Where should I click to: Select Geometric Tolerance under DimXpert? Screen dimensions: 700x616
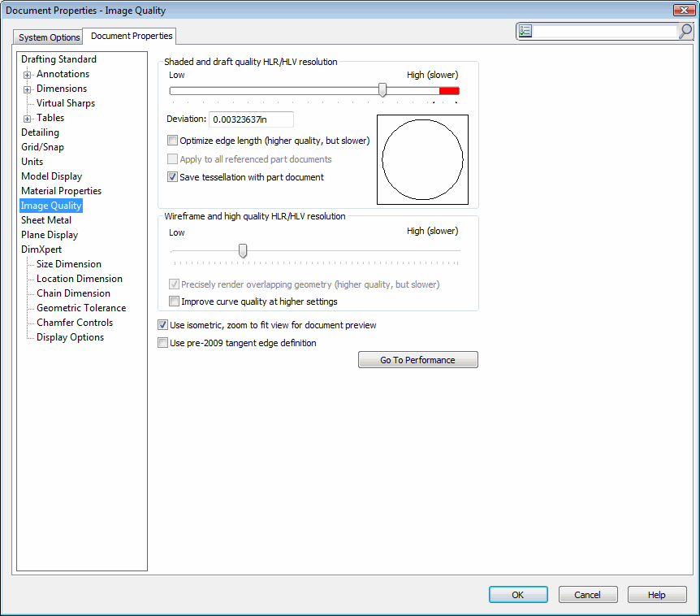click(81, 308)
